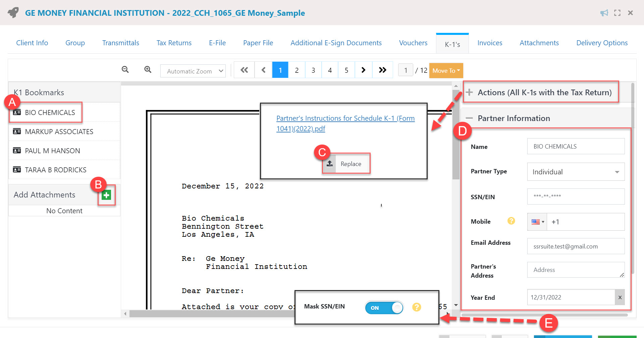The width and height of the screenshot is (644, 338).
Task: Go to the next page arrow
Action: tap(363, 70)
